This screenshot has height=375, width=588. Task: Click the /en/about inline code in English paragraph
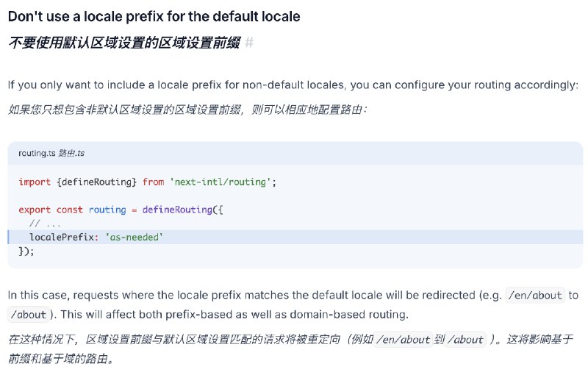click(535, 295)
